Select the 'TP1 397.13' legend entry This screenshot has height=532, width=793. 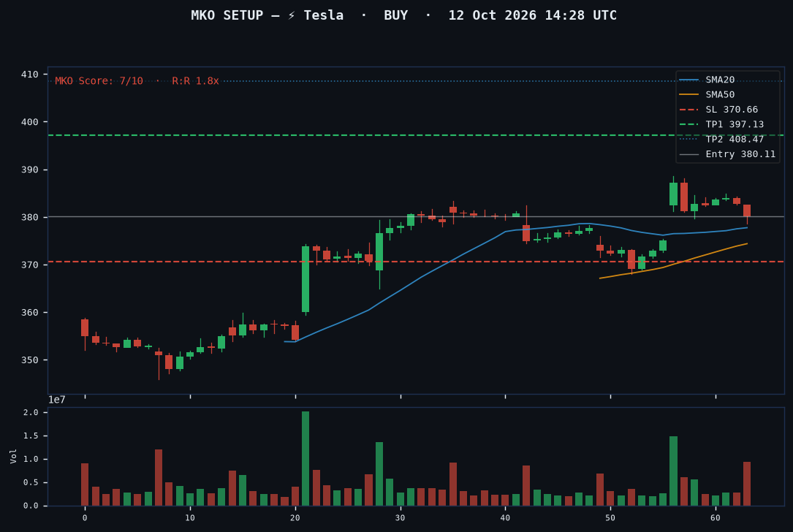click(721, 124)
